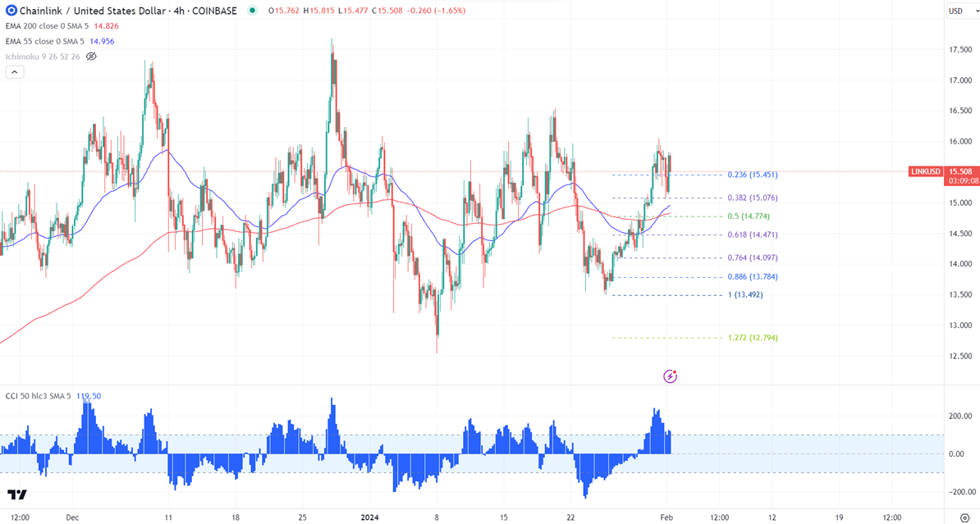This screenshot has height=524, width=980.
Task: Click the Feb time axis label
Action: (666, 517)
